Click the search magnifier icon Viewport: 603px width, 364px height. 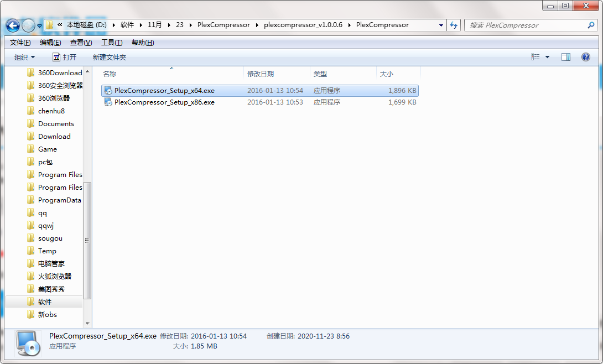[591, 25]
